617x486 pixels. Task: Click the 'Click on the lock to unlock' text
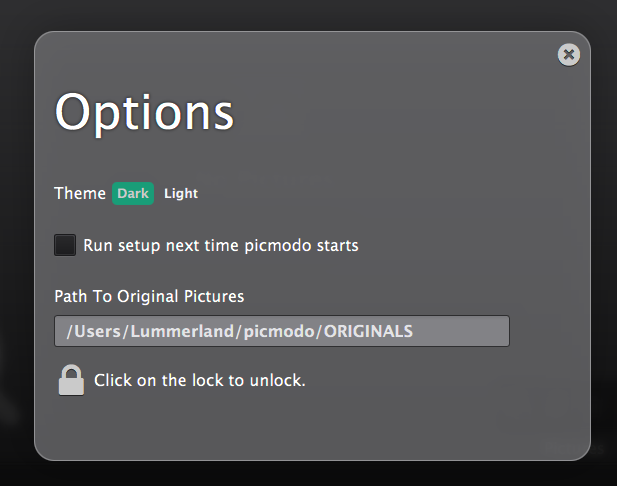pos(199,380)
